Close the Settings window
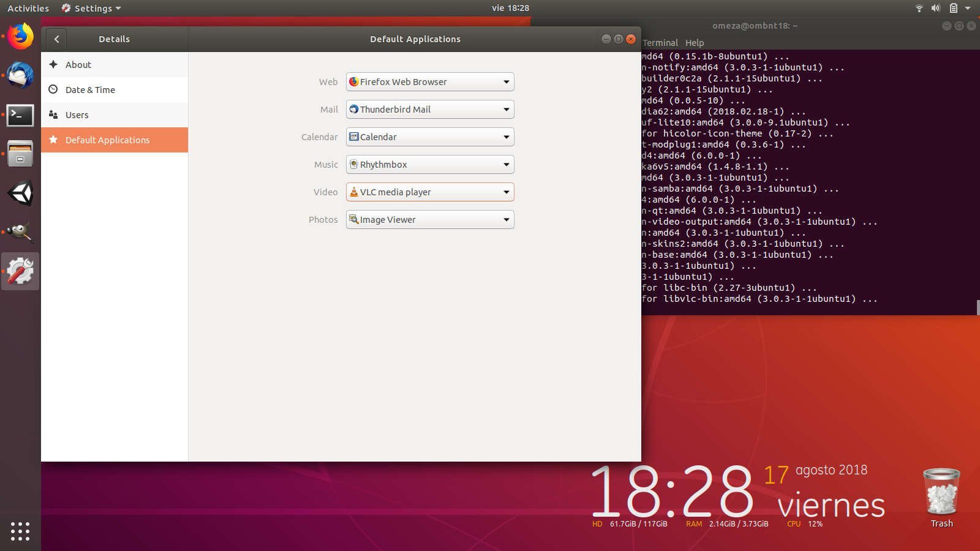This screenshot has width=980, height=551. click(631, 39)
